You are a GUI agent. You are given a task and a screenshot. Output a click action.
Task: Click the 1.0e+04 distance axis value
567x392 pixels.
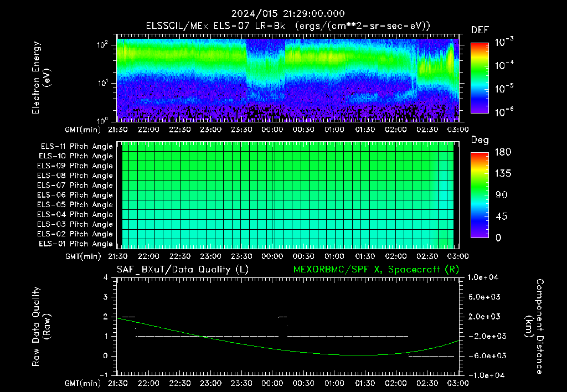483,277
